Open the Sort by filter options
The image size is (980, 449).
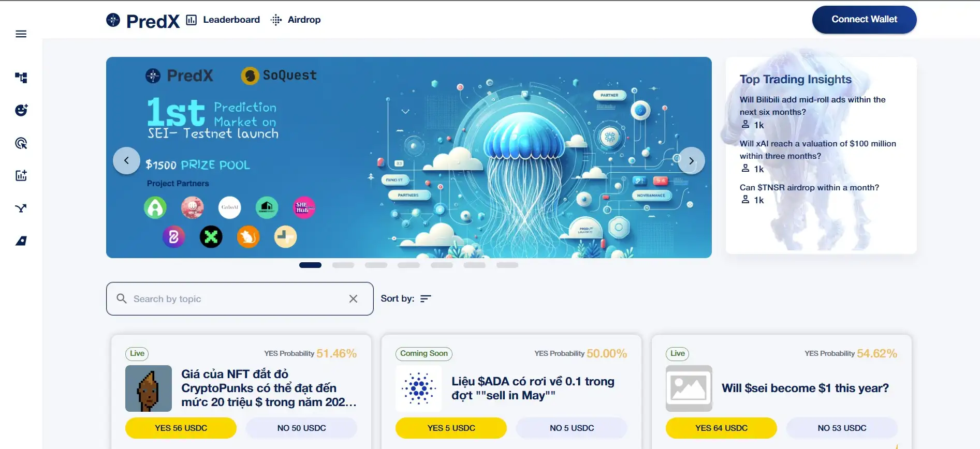426,298
